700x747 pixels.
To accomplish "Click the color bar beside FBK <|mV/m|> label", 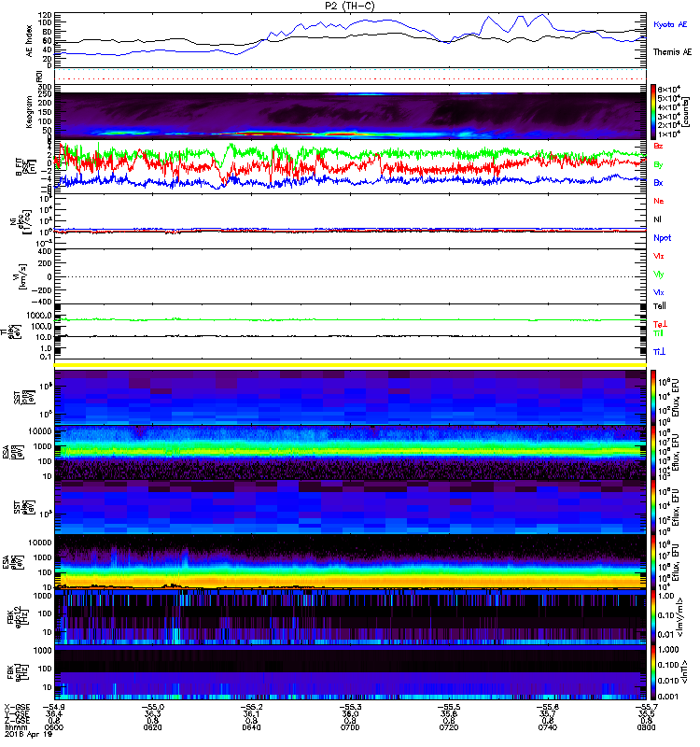I will tap(653, 616).
